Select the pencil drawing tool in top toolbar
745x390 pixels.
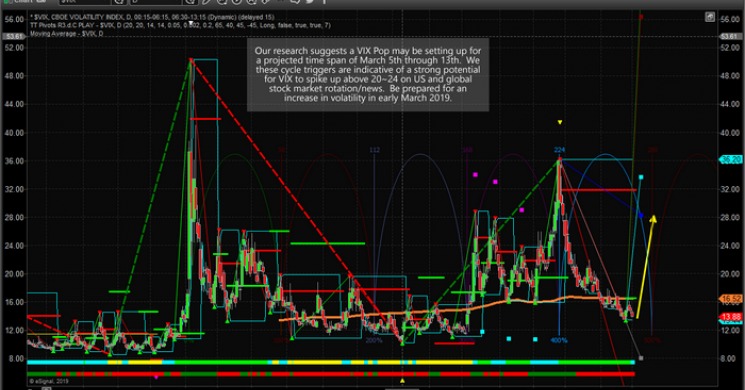coord(207,1)
